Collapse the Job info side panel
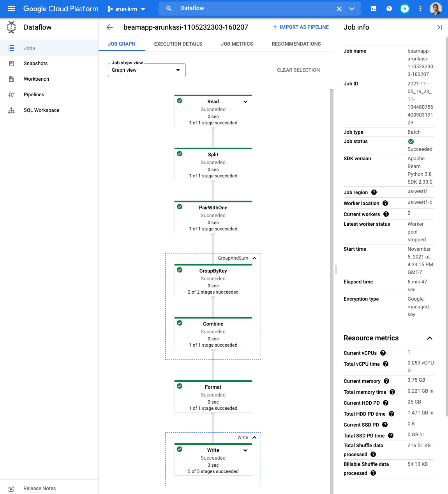 pyautogui.click(x=440, y=27)
